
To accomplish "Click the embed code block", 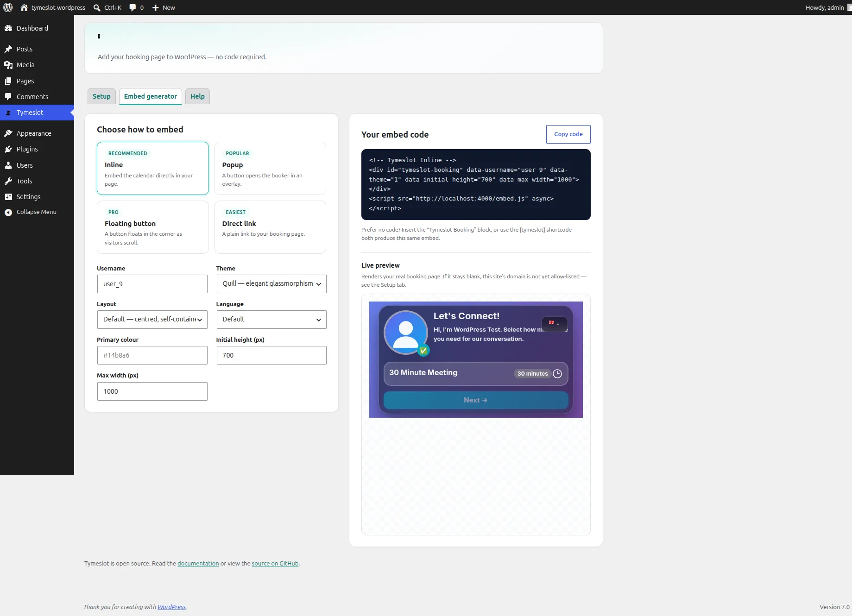I will tap(476, 184).
